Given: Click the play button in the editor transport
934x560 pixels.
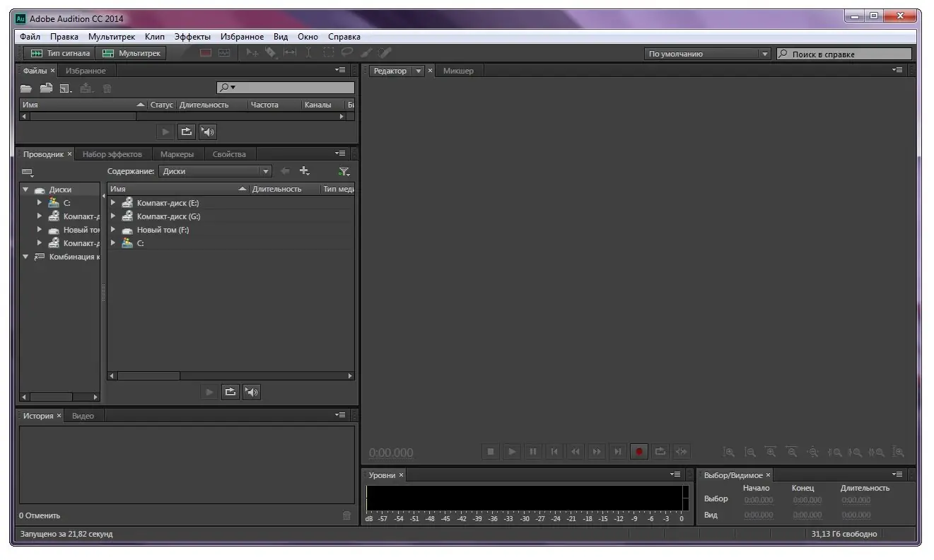Looking at the screenshot, I should pos(512,451).
